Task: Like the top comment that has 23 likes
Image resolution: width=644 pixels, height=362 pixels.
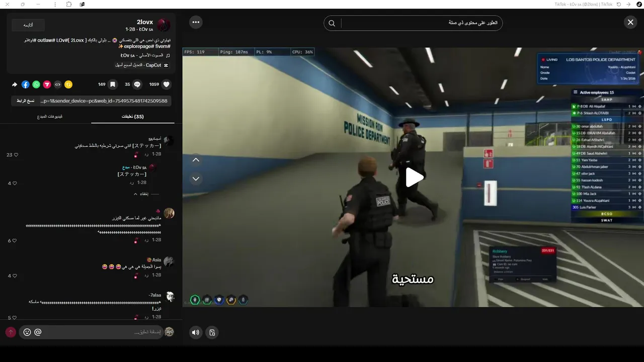Action: [16, 155]
